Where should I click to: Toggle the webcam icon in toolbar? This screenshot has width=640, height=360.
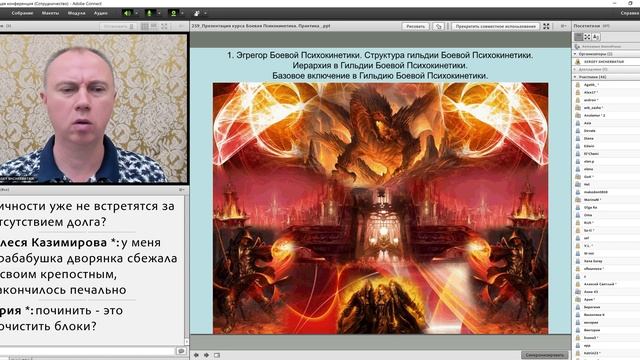click(x=173, y=13)
